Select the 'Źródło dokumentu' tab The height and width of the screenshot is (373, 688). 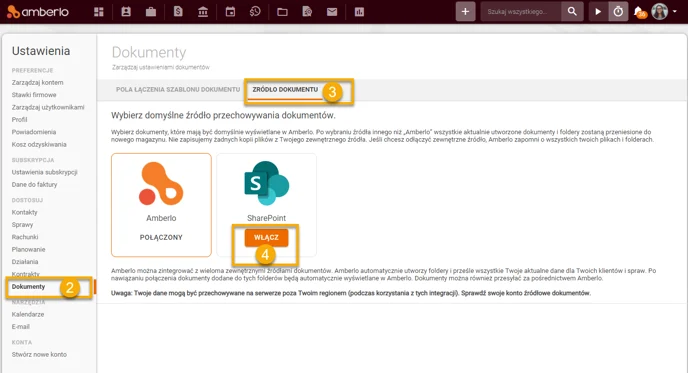pyautogui.click(x=285, y=90)
